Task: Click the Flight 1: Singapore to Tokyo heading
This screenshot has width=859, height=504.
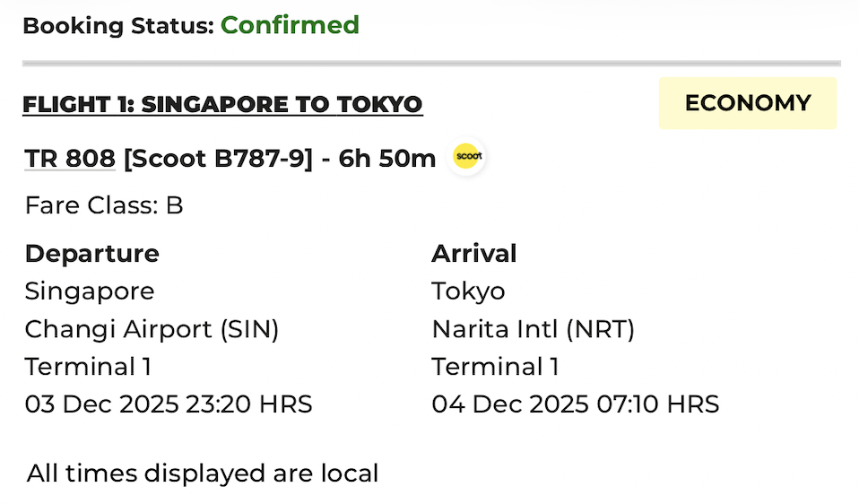Action: tap(222, 105)
